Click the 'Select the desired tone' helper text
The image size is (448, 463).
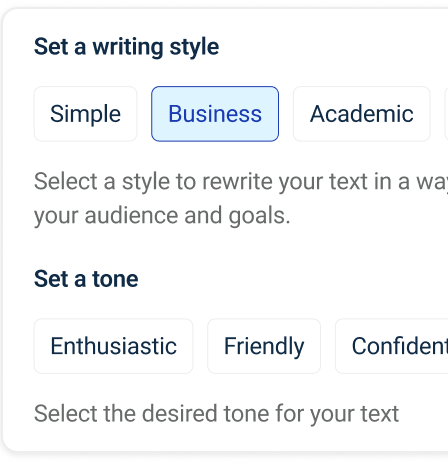pos(216,414)
